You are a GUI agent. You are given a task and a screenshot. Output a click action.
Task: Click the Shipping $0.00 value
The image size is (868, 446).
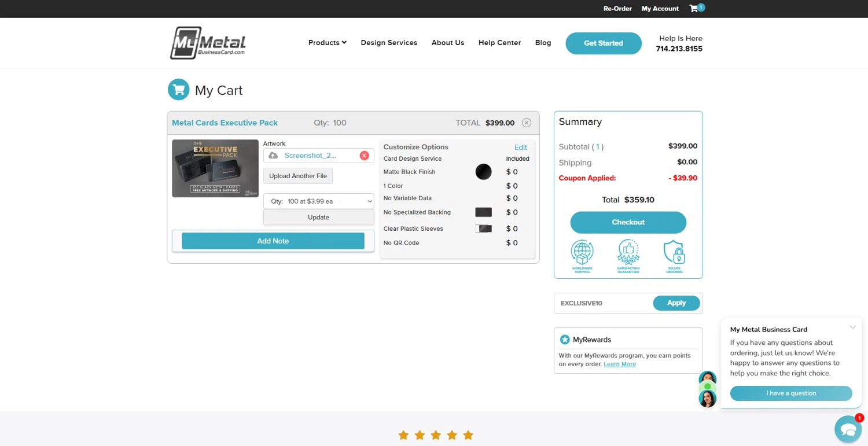[x=687, y=162]
